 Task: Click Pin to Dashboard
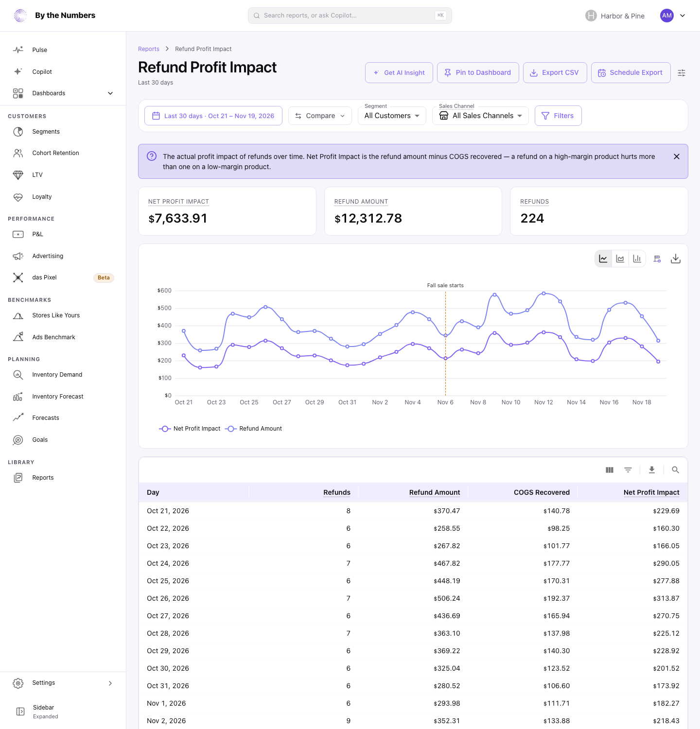pos(478,72)
